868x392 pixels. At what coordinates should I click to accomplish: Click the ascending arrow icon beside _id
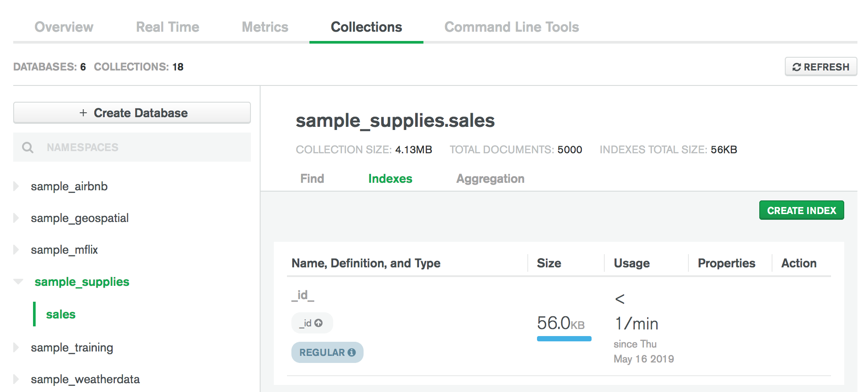click(x=319, y=323)
